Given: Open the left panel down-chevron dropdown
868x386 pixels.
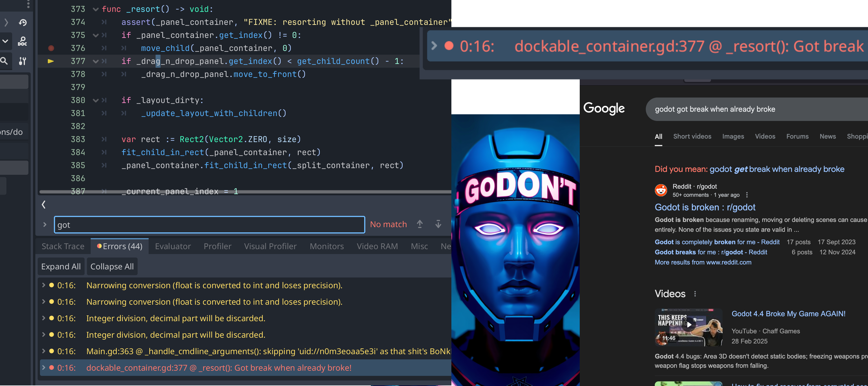Looking at the screenshot, I should tap(6, 41).
